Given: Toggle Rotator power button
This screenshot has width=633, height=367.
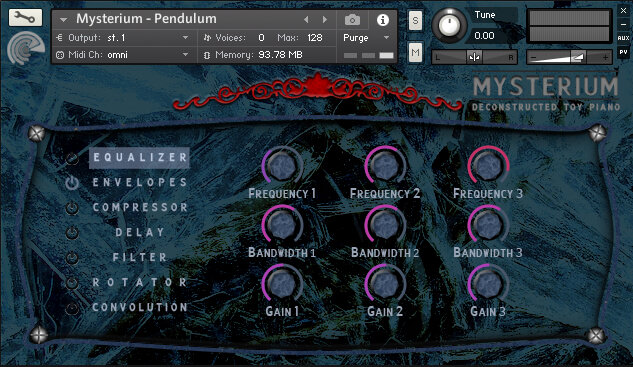Looking at the screenshot, I should click(x=72, y=283).
